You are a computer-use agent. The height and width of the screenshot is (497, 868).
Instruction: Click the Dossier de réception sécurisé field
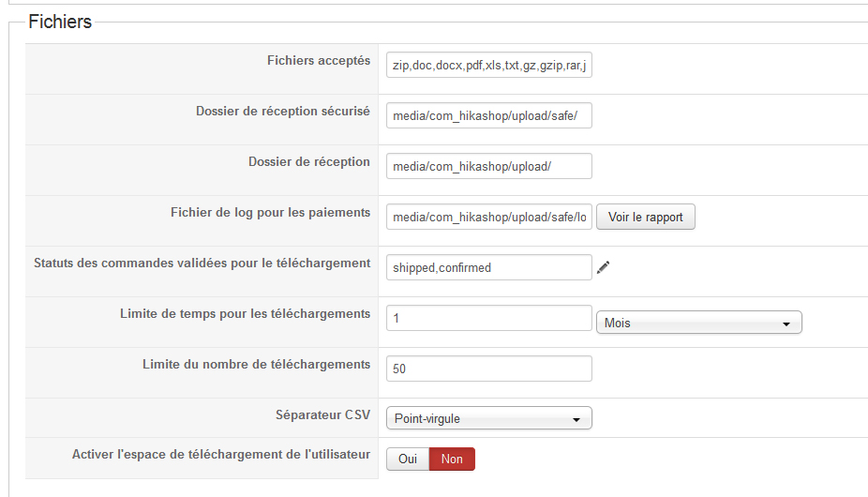tap(488, 115)
